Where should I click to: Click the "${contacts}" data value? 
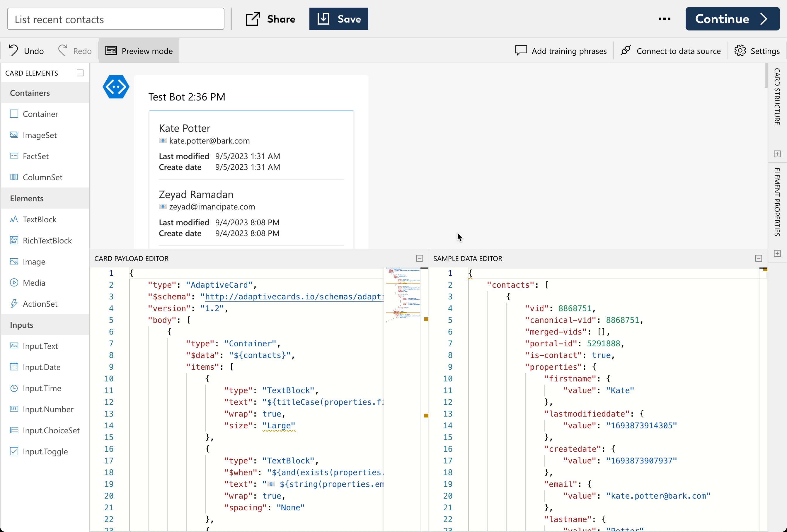click(259, 355)
